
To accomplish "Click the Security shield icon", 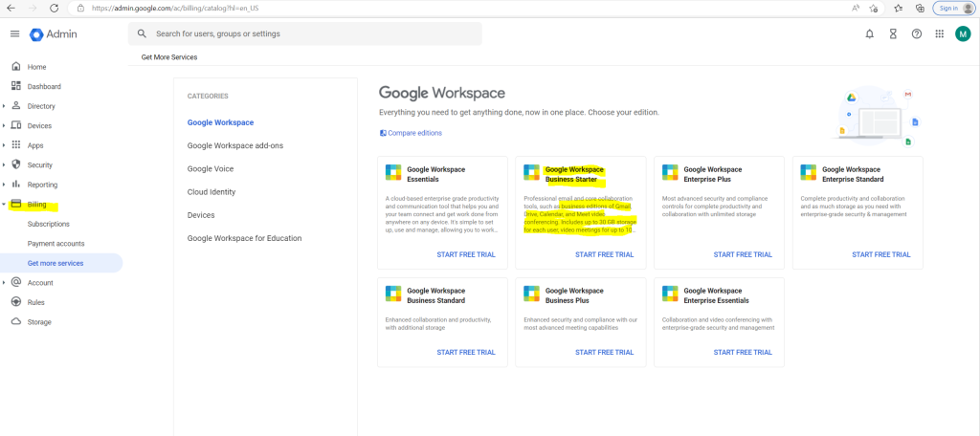I will 16,164.
